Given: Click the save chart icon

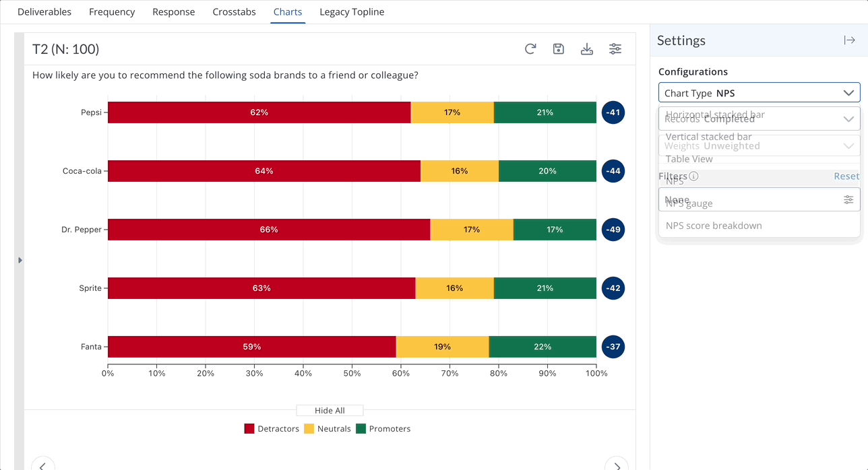Looking at the screenshot, I should pos(559,49).
